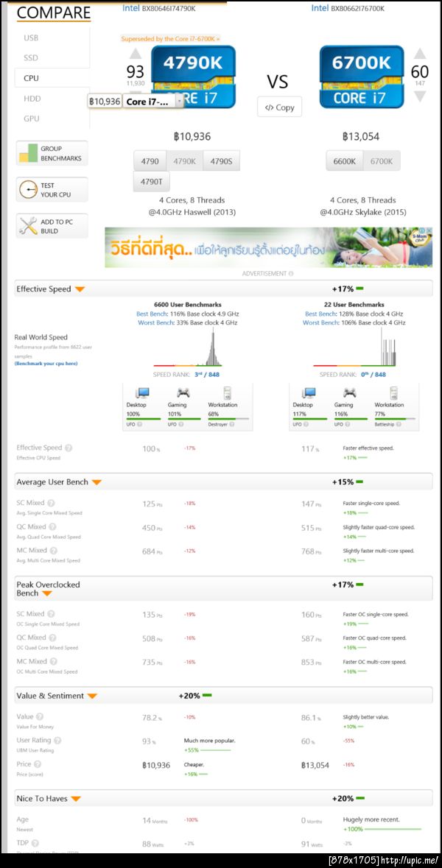This screenshot has height=868, width=442.
Task: Click help icon beside Effective Speed row
Action: 69,448
